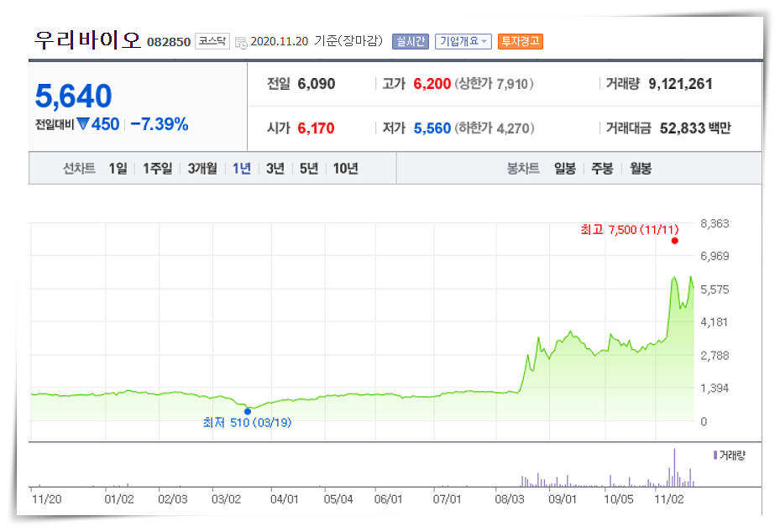Click the 최저 510 (03/19) label
780x532 pixels.
tap(247, 423)
